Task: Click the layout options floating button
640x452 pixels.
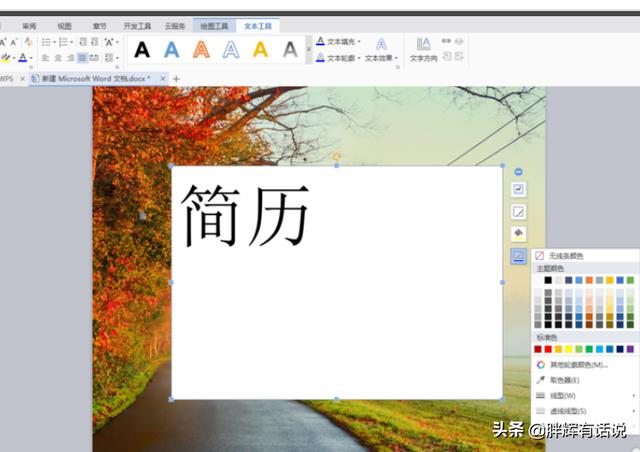Action: click(x=518, y=189)
